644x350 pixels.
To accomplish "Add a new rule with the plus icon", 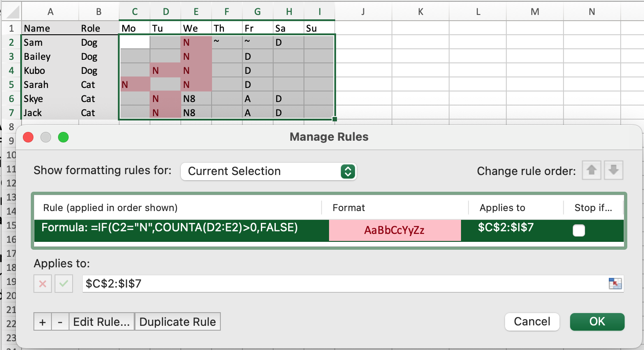I will [x=43, y=321].
